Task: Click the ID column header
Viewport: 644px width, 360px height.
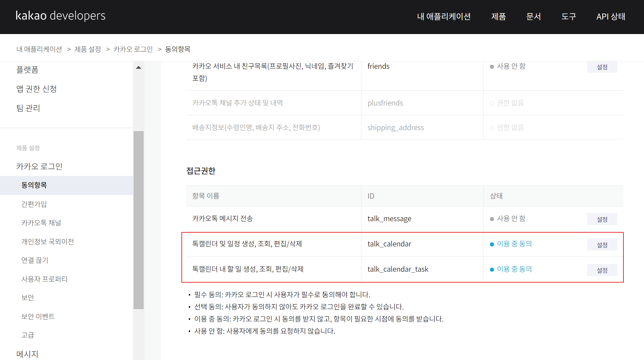Action: (371, 196)
